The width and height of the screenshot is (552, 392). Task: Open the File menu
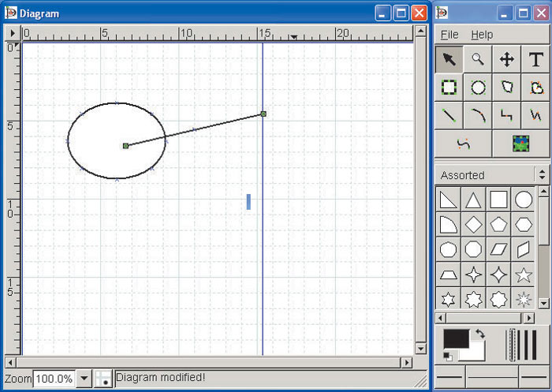(x=449, y=35)
